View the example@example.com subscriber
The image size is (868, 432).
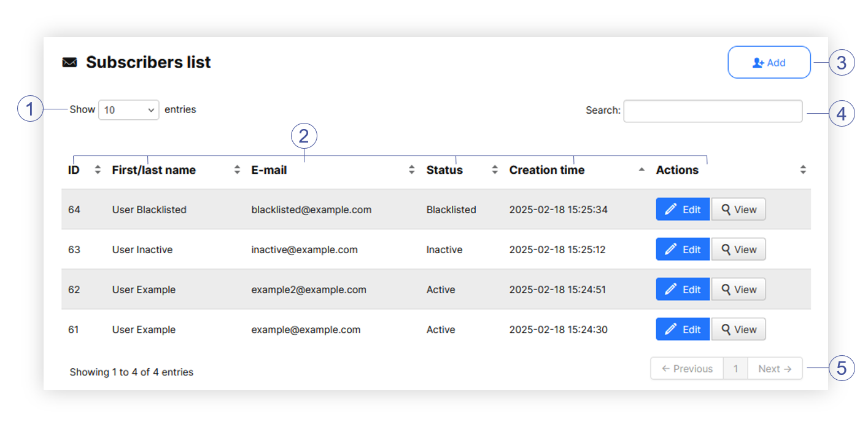coord(738,329)
